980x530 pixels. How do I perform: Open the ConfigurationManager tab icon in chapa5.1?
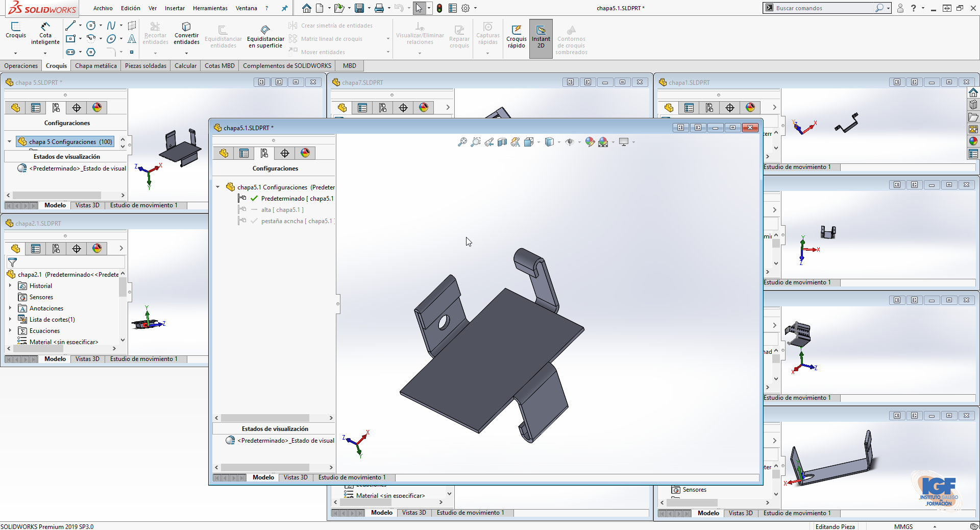264,153
